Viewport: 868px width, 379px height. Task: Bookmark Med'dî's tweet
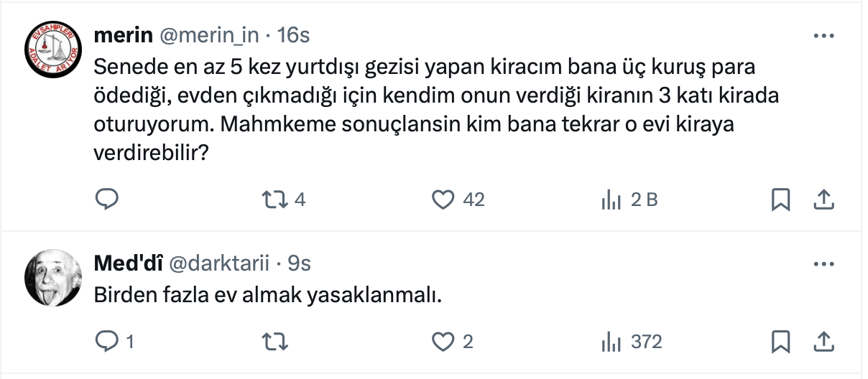780,342
